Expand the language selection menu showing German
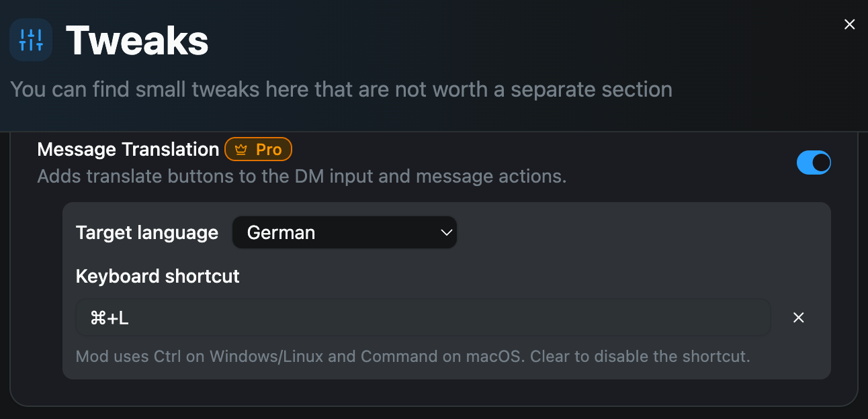868x419 pixels. [344, 232]
